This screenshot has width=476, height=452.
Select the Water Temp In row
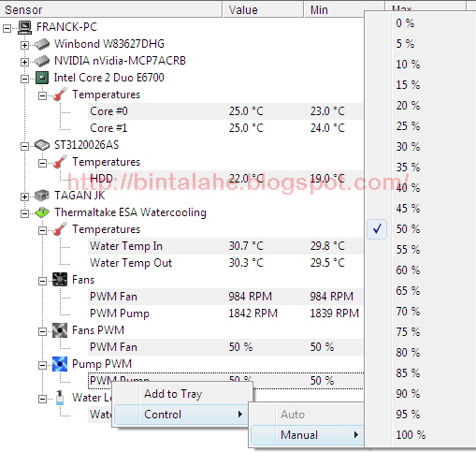point(225,246)
